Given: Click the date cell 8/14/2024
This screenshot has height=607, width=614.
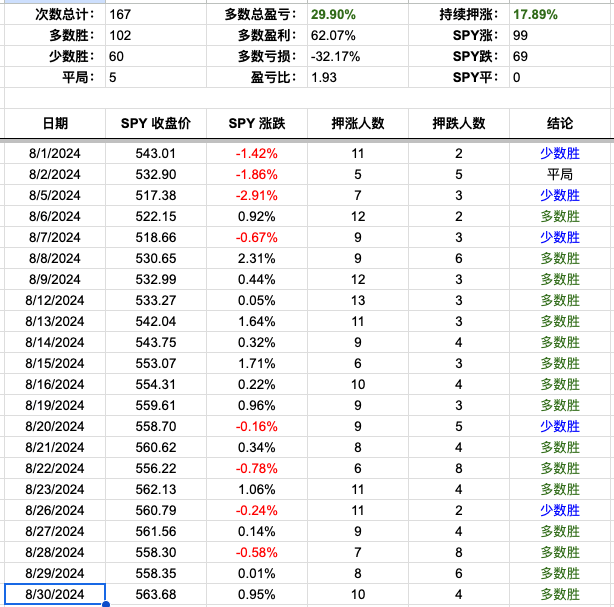Looking at the screenshot, I should [x=55, y=342].
